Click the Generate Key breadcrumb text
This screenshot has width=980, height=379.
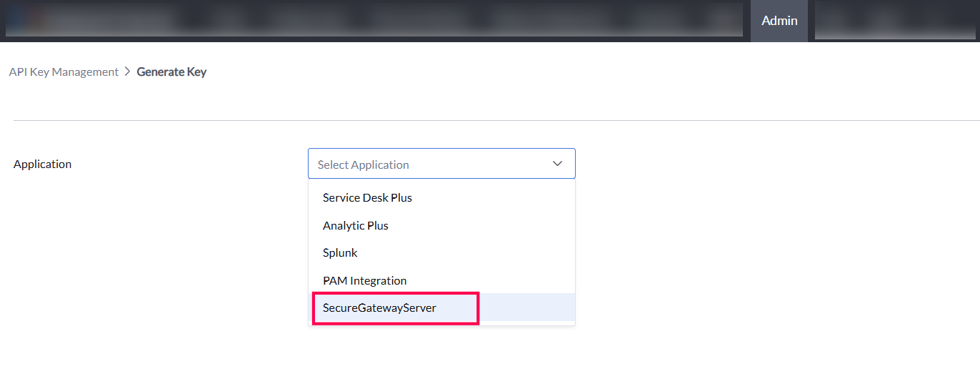[x=171, y=72]
